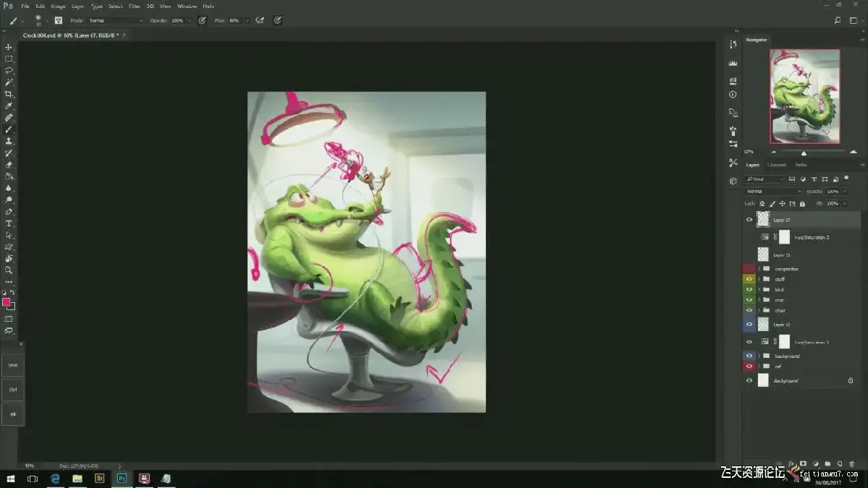The image size is (868, 488).
Task: Create new adjustment layer icon
Action: (815, 463)
